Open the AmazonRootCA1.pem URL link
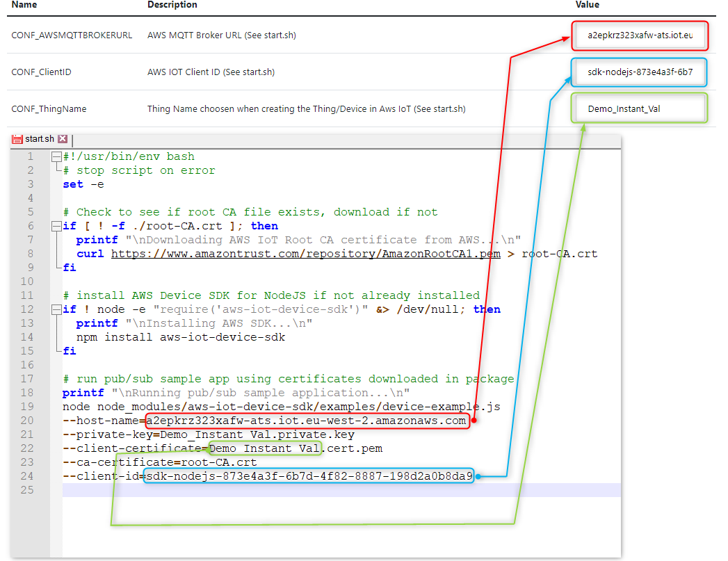Image resolution: width=728 pixels, height=561 pixels. 305,254
